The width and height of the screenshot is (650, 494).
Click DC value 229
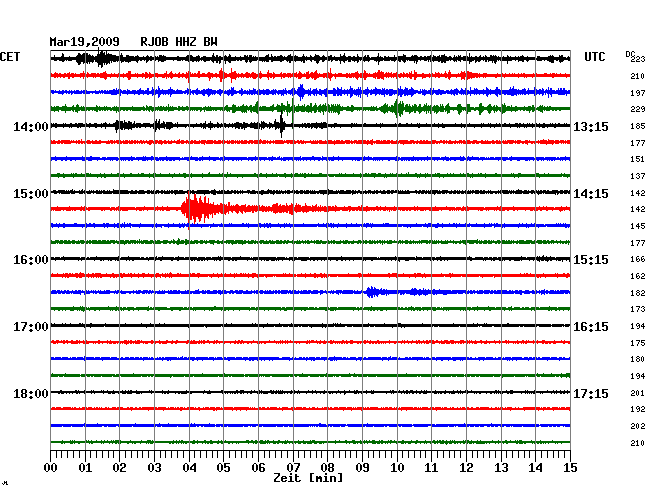pos(638,109)
